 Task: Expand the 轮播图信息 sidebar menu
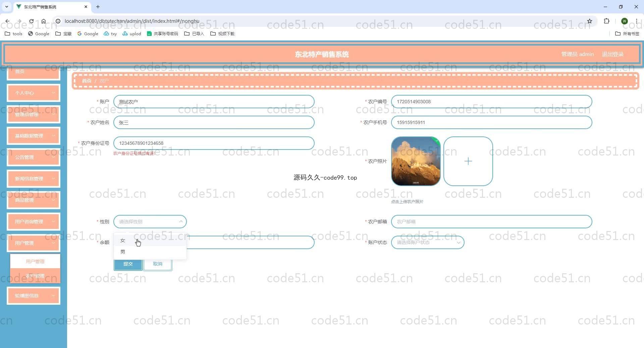tap(34, 296)
